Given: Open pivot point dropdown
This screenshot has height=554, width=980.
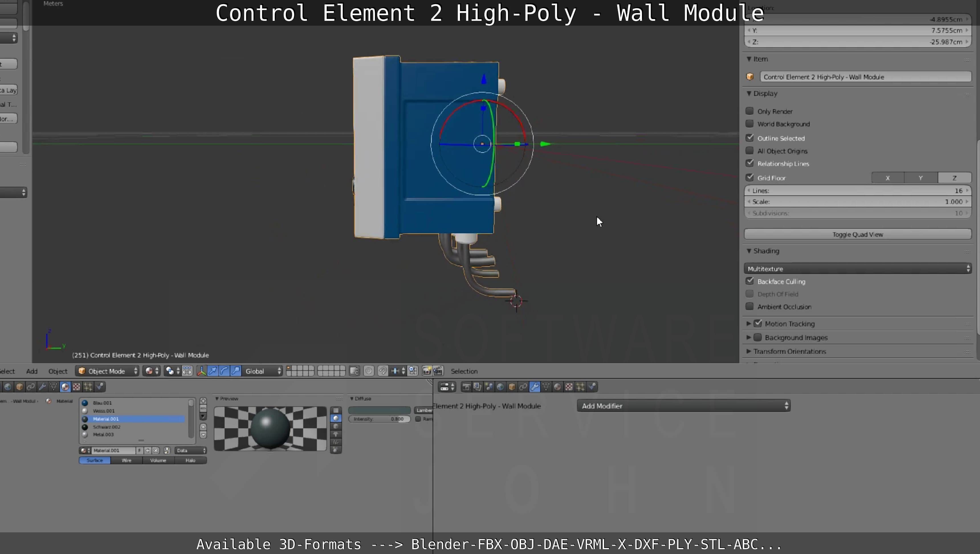Looking at the screenshot, I should click(x=172, y=371).
